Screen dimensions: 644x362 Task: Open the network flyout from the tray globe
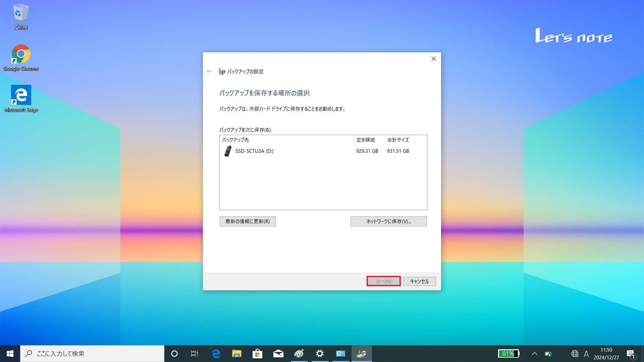tap(575, 353)
